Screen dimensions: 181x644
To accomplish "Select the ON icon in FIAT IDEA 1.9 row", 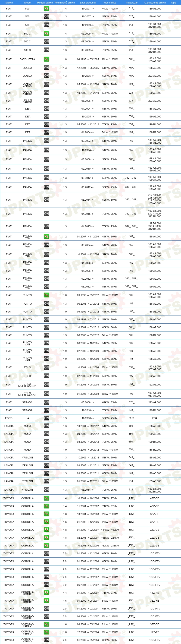I will pos(47,132).
